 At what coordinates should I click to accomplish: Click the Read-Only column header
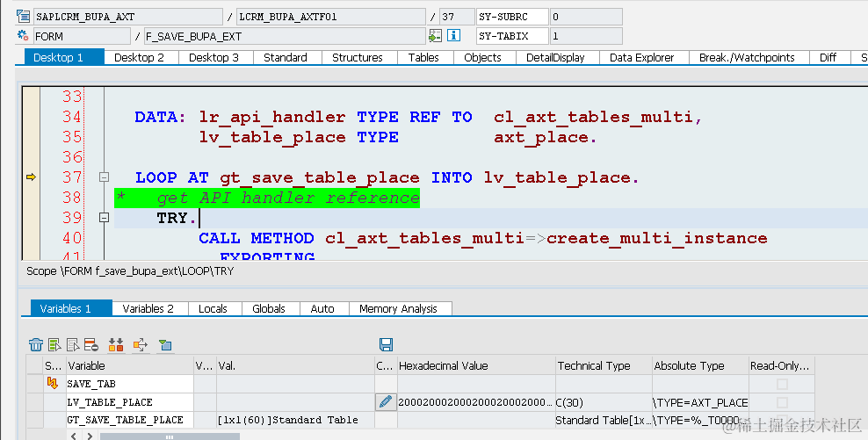pos(782,366)
